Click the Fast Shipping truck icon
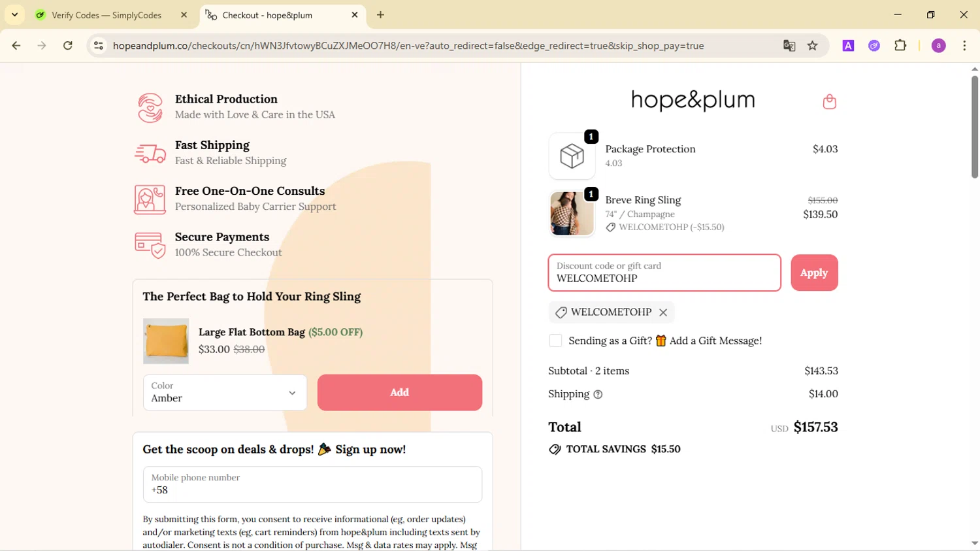 pos(150,154)
